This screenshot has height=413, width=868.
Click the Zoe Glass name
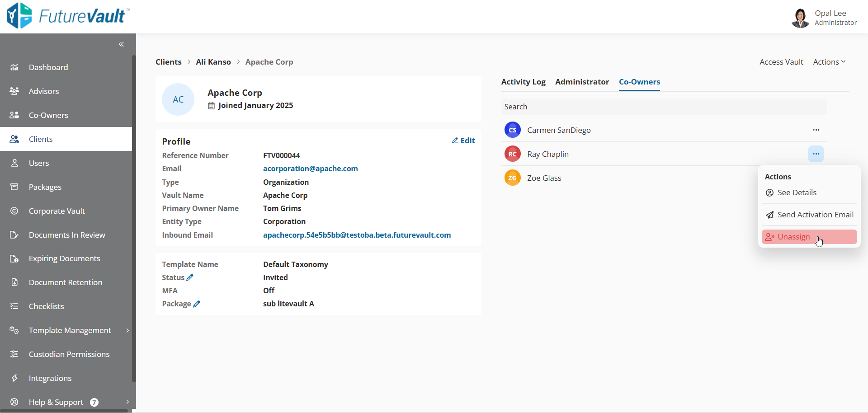pyautogui.click(x=544, y=178)
